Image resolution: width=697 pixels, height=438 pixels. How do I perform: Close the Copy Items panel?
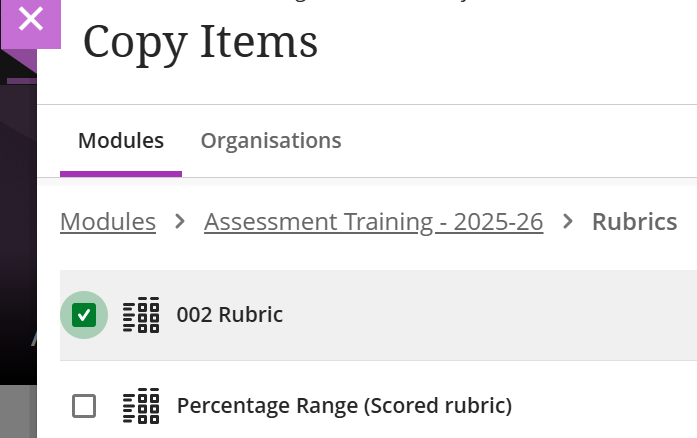click(x=31, y=20)
